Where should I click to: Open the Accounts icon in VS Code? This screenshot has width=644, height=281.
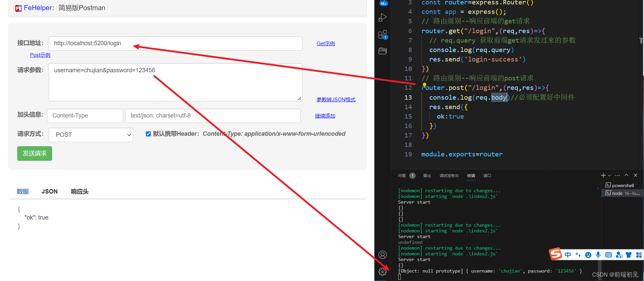tap(383, 255)
